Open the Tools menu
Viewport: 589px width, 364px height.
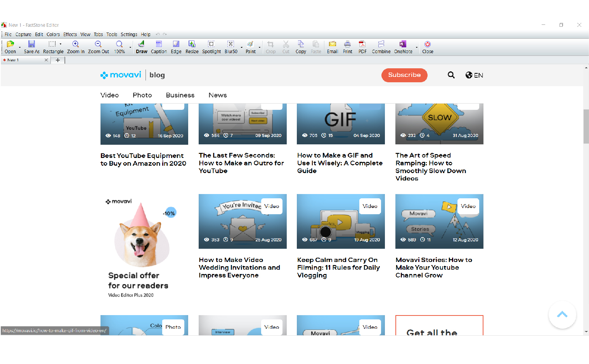click(112, 35)
